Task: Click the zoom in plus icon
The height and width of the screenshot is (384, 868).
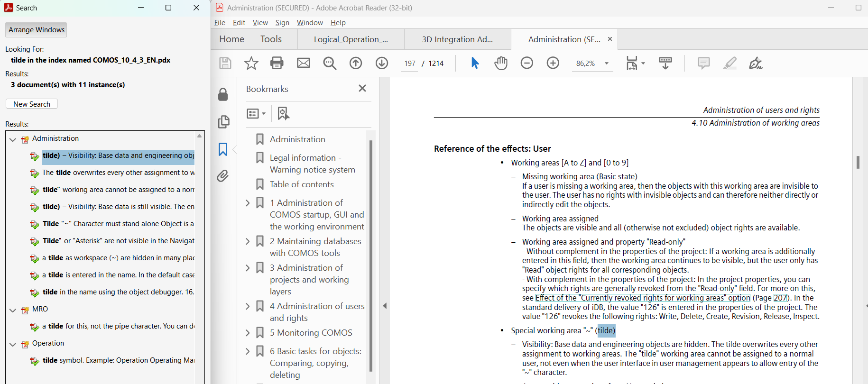Action: tap(553, 63)
